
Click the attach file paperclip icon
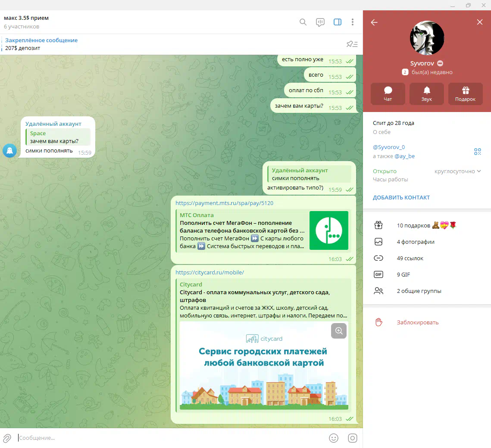point(7,438)
